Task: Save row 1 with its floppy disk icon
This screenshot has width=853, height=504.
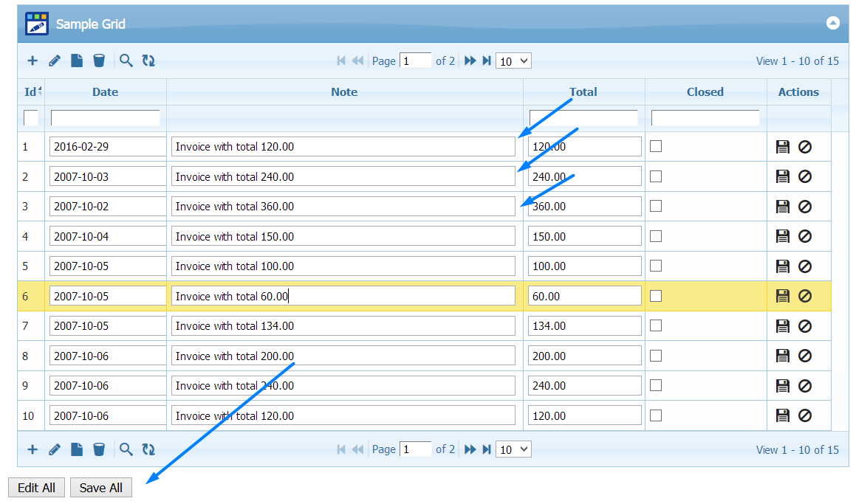Action: [x=783, y=147]
